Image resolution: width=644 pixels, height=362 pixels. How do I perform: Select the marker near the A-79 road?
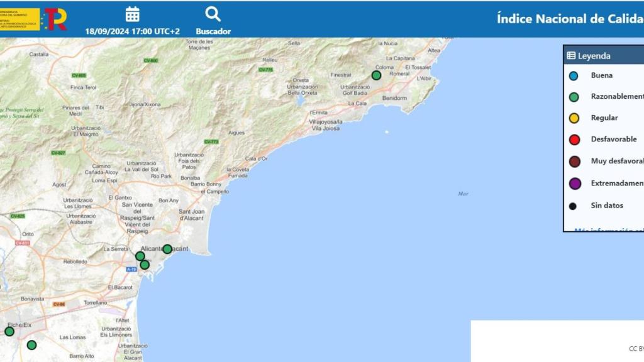tap(145, 266)
